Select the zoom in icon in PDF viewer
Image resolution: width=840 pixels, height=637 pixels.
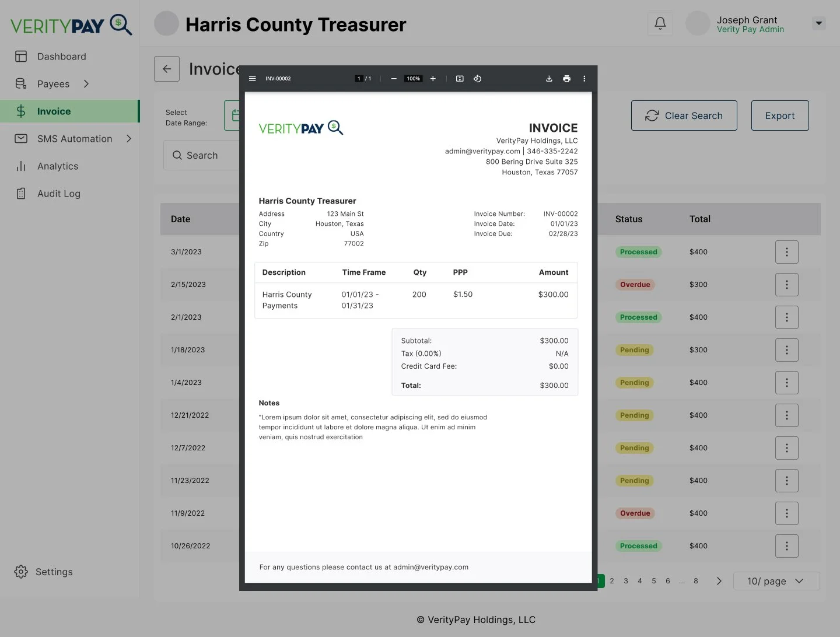(433, 78)
